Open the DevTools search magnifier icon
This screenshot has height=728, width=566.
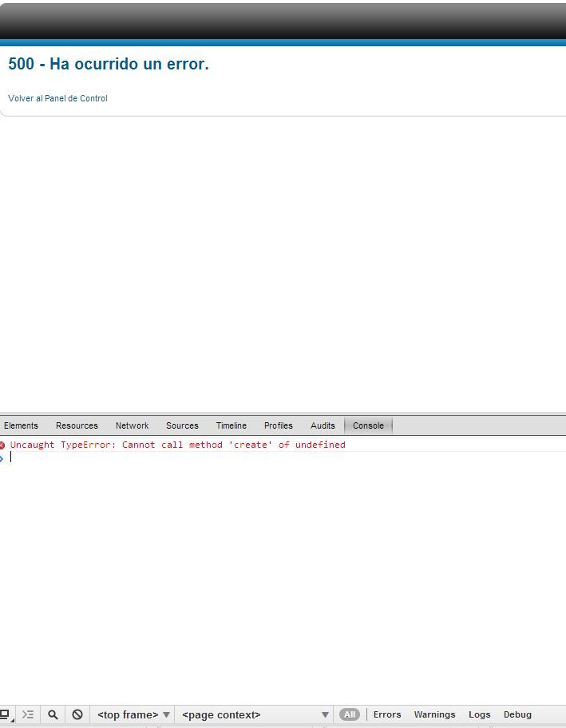click(53, 714)
